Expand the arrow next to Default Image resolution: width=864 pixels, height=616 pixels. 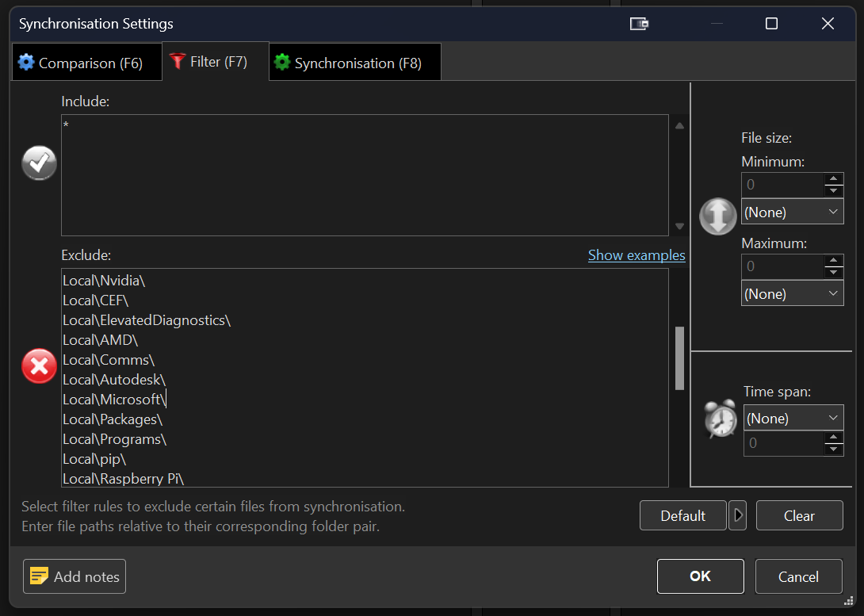tap(738, 516)
